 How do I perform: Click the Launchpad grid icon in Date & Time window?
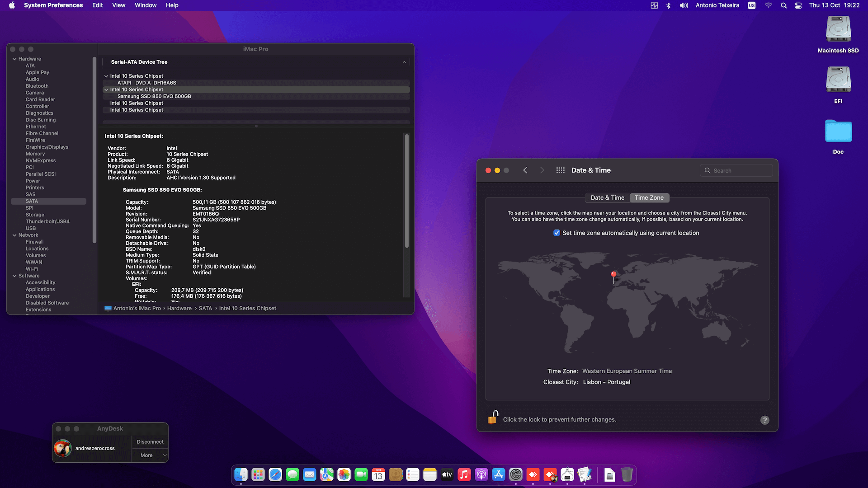tap(561, 170)
